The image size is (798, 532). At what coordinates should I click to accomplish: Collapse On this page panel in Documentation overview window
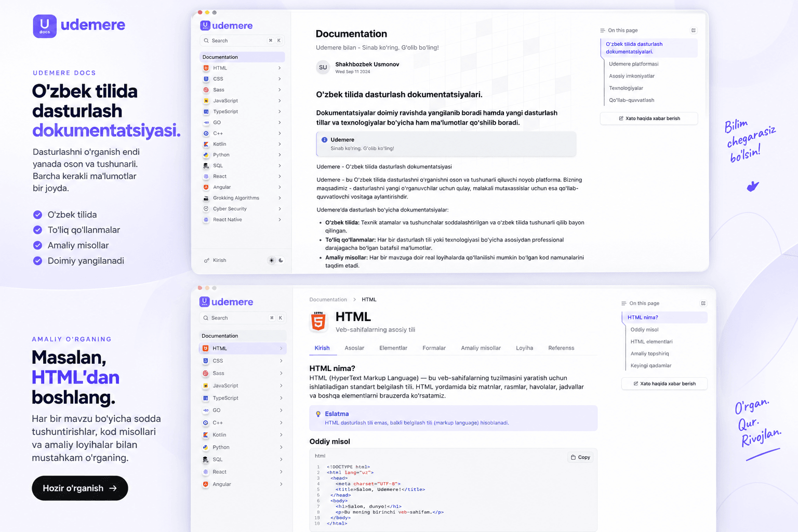(x=693, y=31)
